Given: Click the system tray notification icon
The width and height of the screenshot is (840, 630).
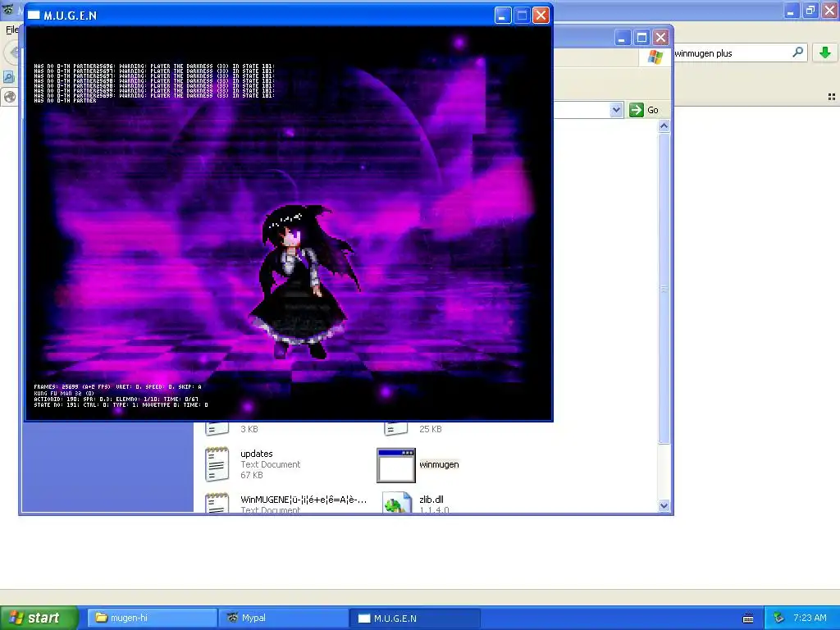Looking at the screenshot, I should tap(779, 619).
